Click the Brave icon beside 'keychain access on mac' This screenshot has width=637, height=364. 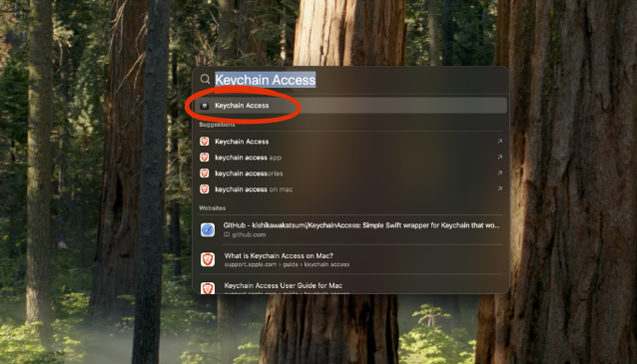click(x=205, y=189)
